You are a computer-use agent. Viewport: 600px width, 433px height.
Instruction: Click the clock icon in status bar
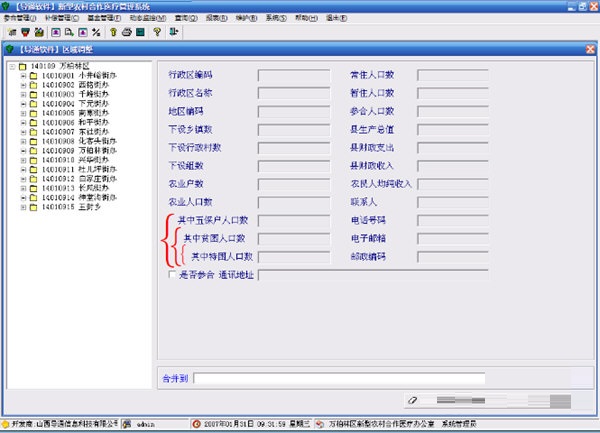[196, 424]
